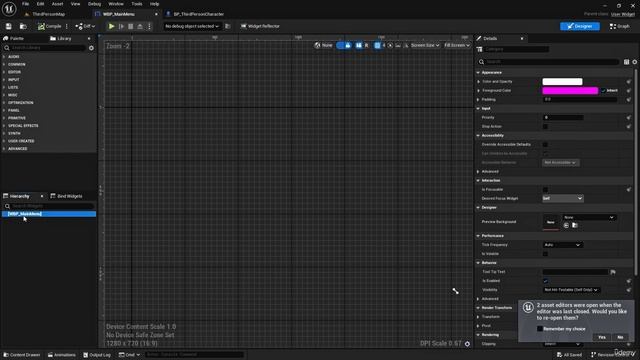Toggle grid snapping icon
The width and height of the screenshot is (640, 360).
[x=377, y=45]
